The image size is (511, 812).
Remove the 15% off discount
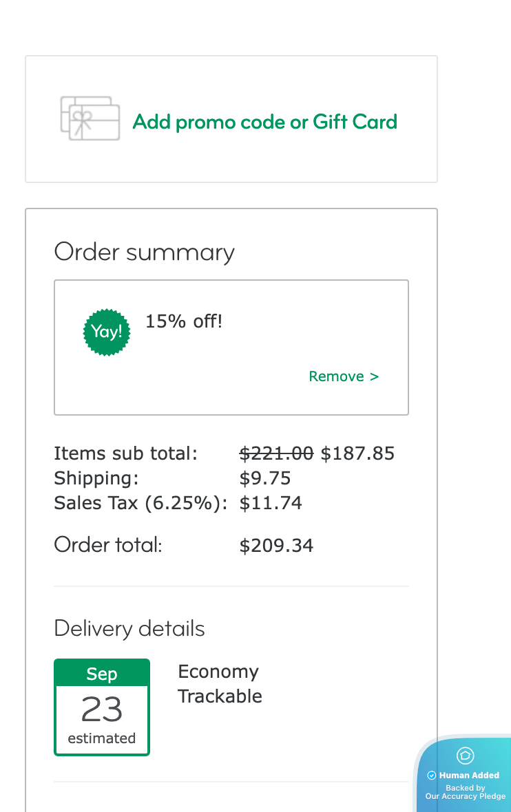click(x=344, y=376)
